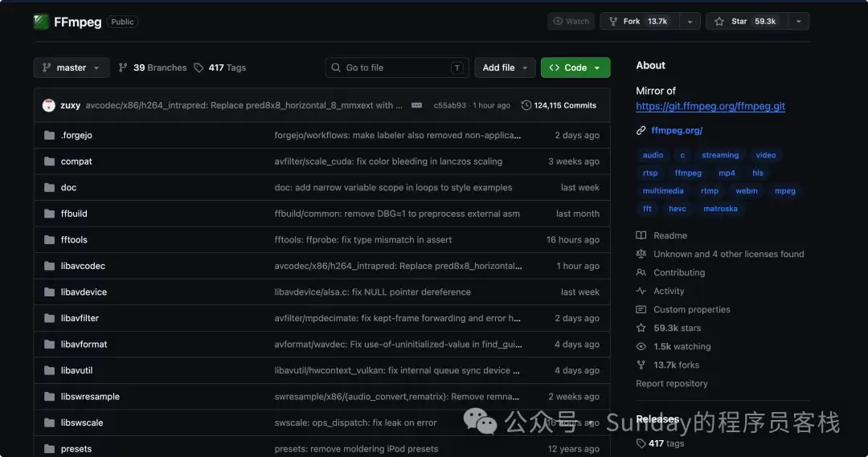The height and width of the screenshot is (457, 868).
Task: Click the tag icon beside 417 tags under Releases
Action: [641, 443]
